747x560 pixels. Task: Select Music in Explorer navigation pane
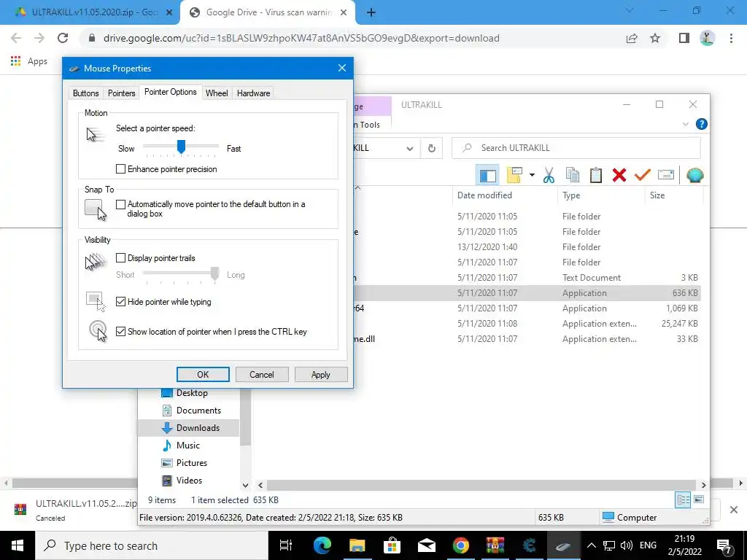tap(189, 446)
